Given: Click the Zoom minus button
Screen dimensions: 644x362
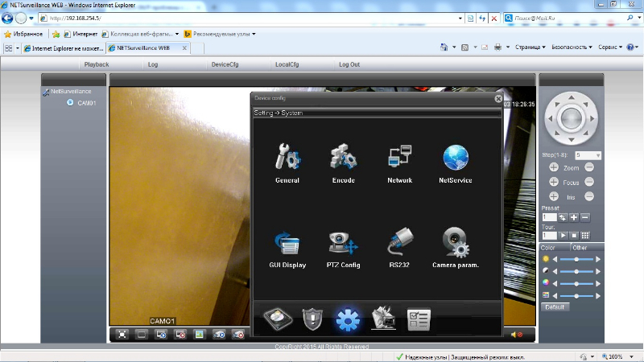Looking at the screenshot, I should (x=589, y=167).
